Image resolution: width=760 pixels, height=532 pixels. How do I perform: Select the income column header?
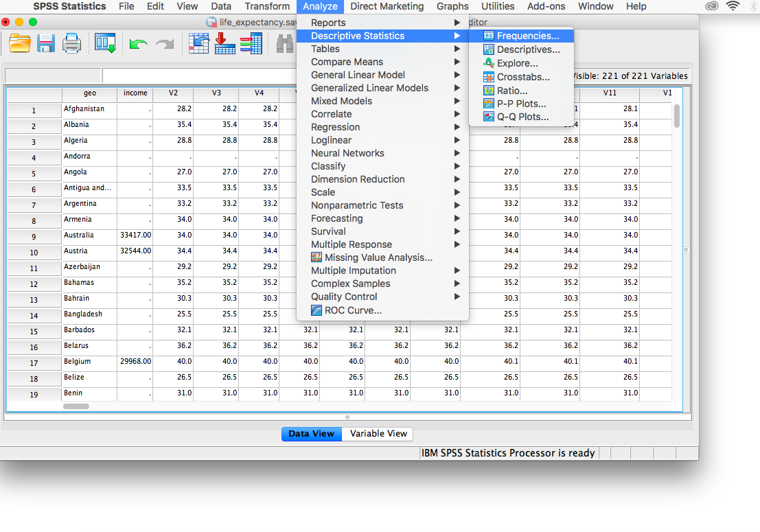click(x=135, y=93)
